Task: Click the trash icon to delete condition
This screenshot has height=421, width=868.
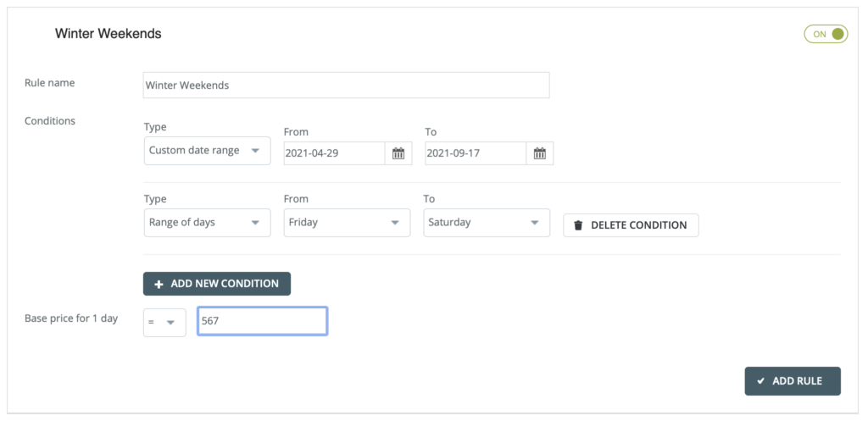Action: tap(578, 225)
